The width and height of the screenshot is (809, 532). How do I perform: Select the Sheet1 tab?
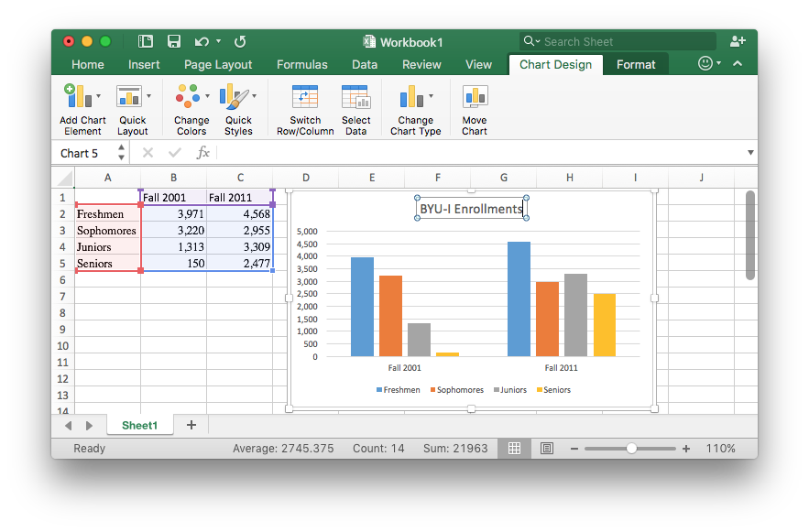140,425
